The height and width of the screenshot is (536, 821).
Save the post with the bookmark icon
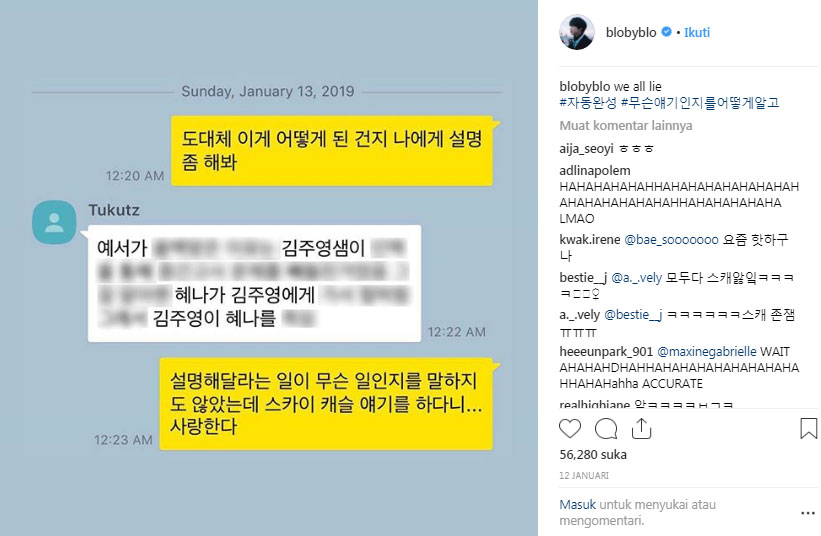click(808, 428)
